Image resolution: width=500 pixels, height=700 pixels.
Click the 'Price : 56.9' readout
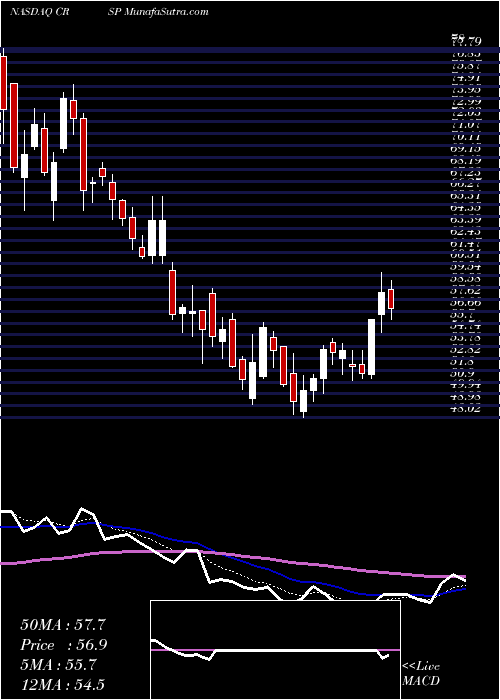click(63, 645)
